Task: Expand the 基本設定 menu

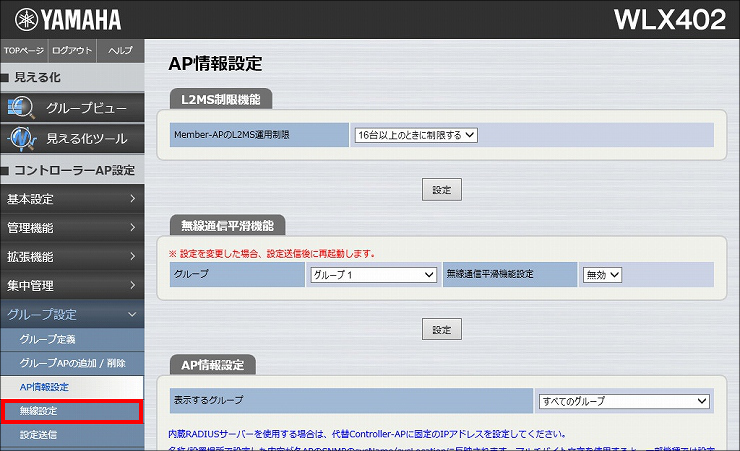Action: click(72, 199)
